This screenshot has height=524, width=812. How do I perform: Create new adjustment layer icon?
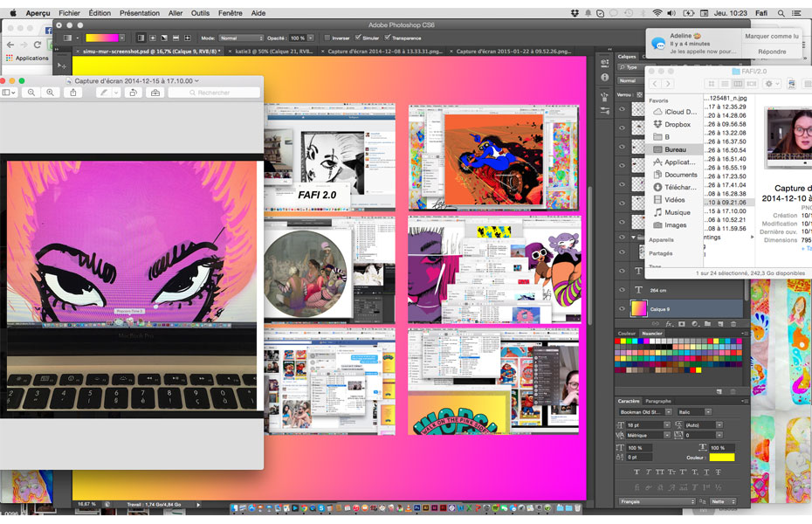[x=694, y=324]
